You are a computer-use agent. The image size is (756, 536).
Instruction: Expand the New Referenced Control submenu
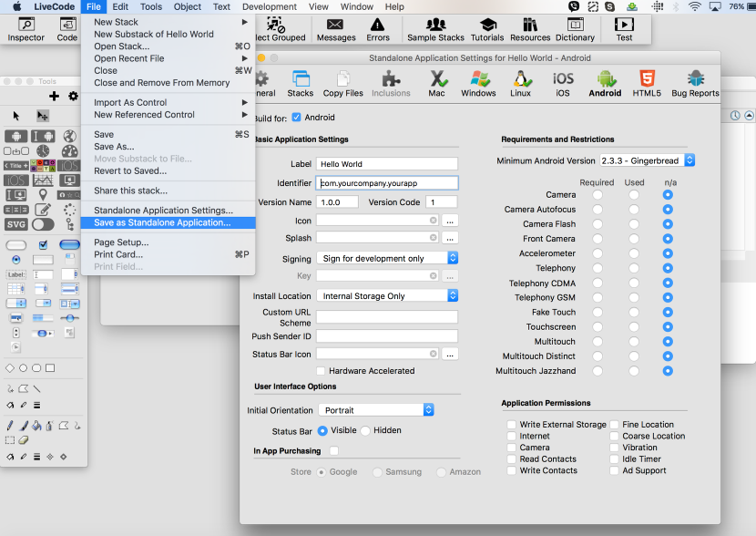click(169, 114)
